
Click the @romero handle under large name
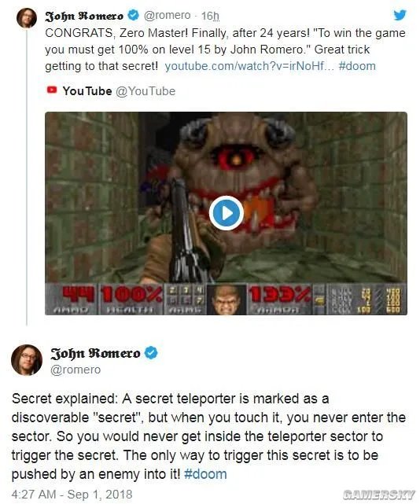pos(76,370)
